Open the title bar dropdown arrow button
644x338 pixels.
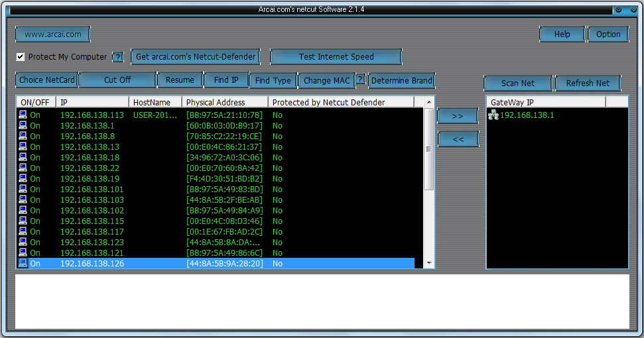[x=618, y=10]
